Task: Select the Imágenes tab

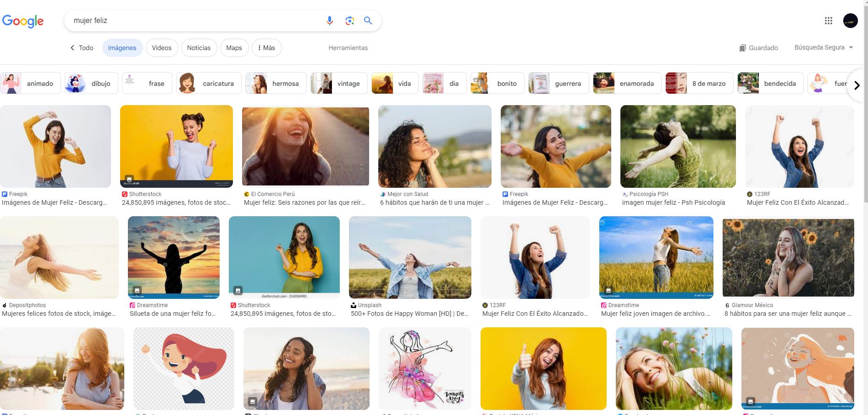Action: [122, 48]
